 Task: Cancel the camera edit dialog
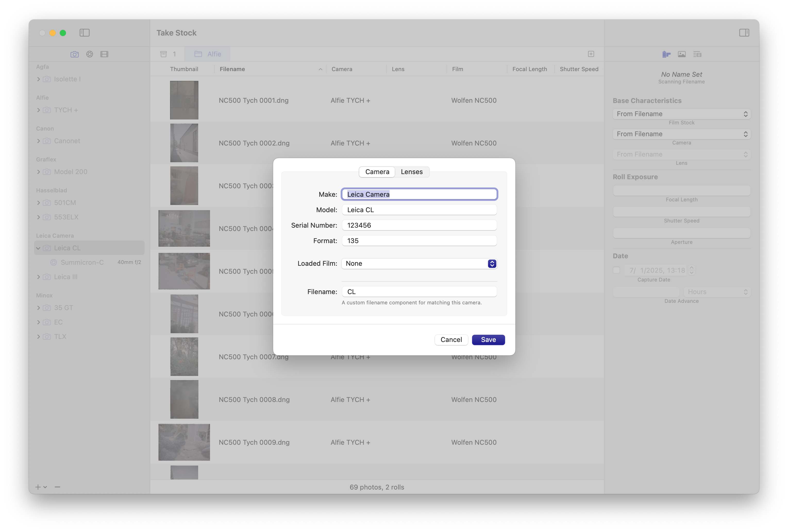pos(451,340)
